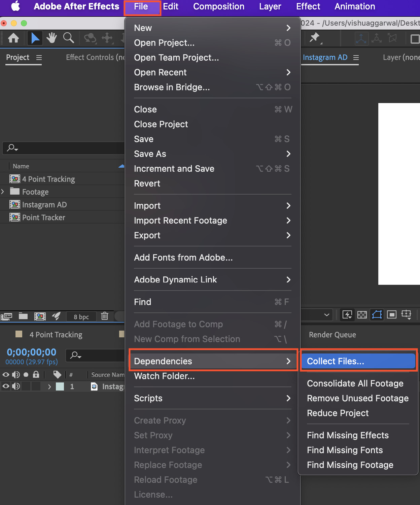
Task: Select the Zoom magnifier tool
Action: tap(69, 38)
